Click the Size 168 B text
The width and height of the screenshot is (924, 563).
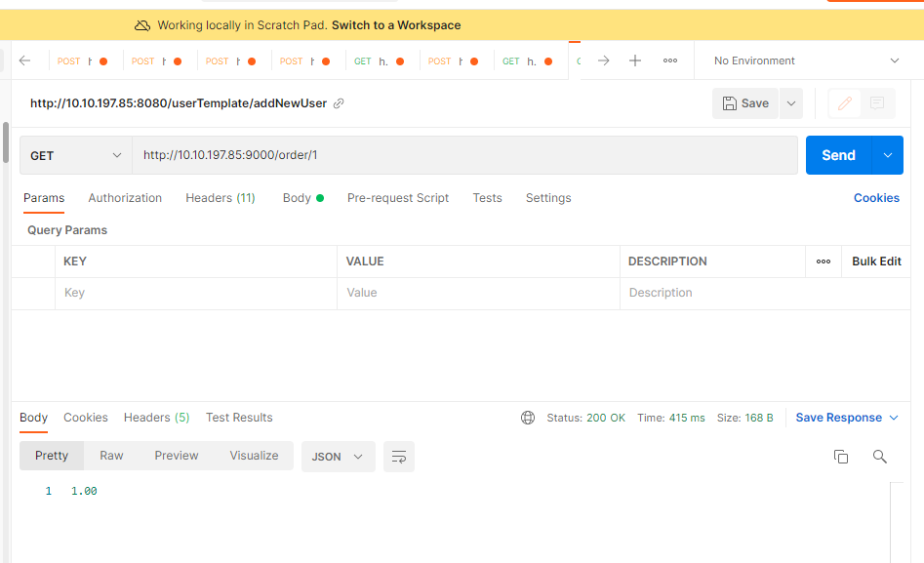(744, 418)
